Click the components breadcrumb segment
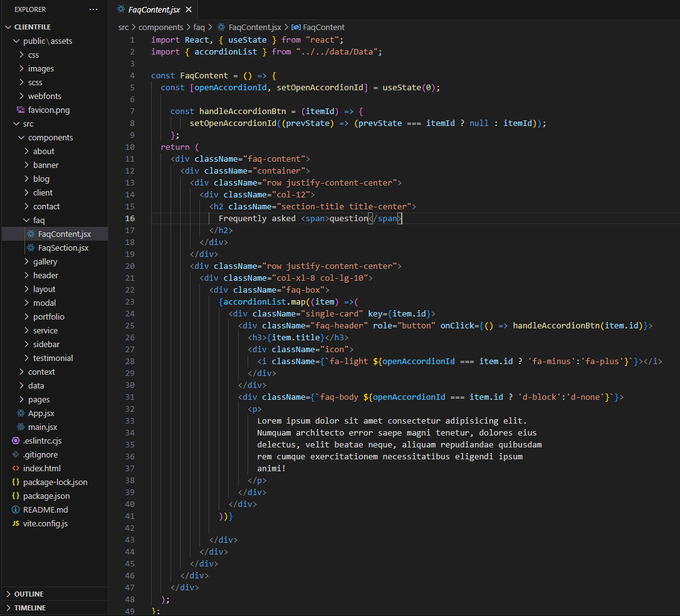 click(160, 27)
